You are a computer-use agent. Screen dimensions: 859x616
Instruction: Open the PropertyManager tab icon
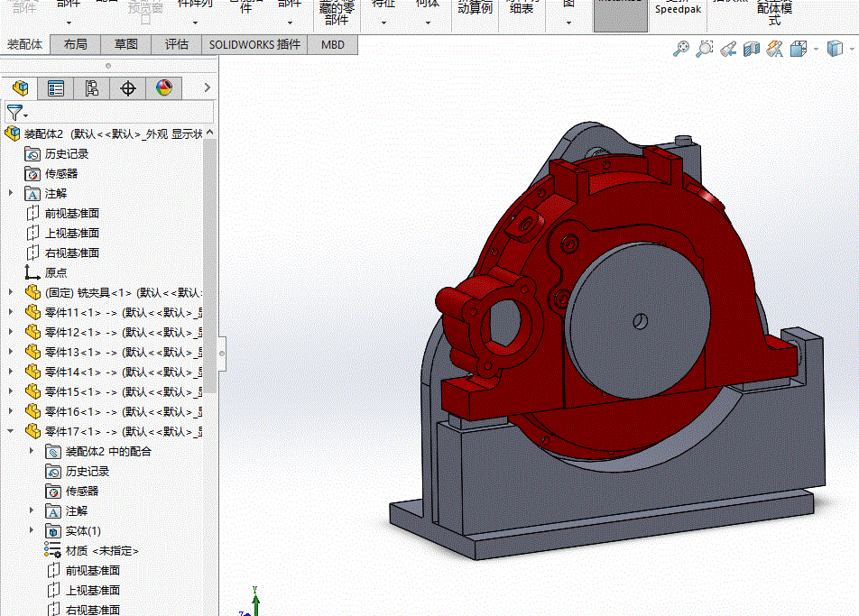pyautogui.click(x=56, y=87)
